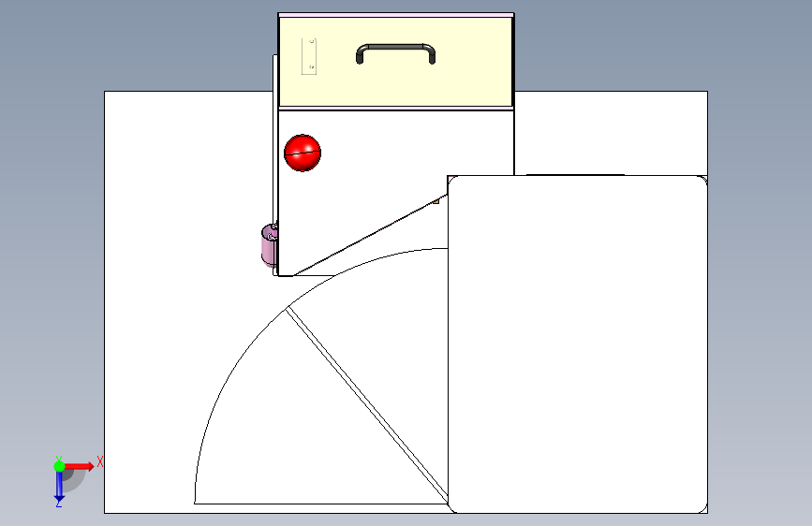
Task: Select the dark gray drawer handle
Action: [395, 54]
